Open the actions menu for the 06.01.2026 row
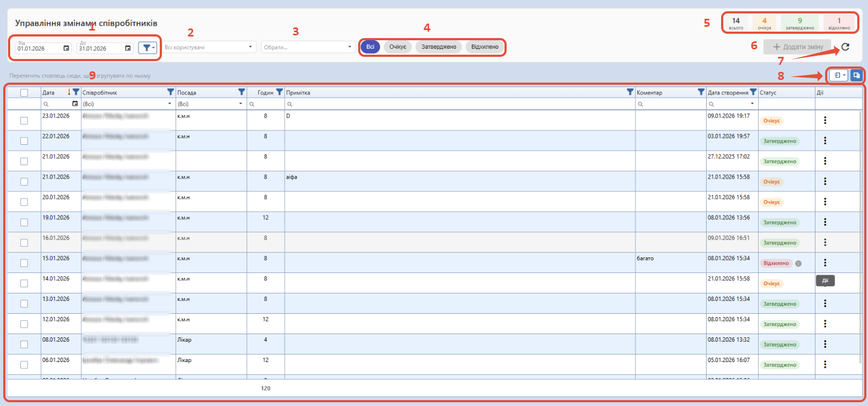 [x=825, y=365]
